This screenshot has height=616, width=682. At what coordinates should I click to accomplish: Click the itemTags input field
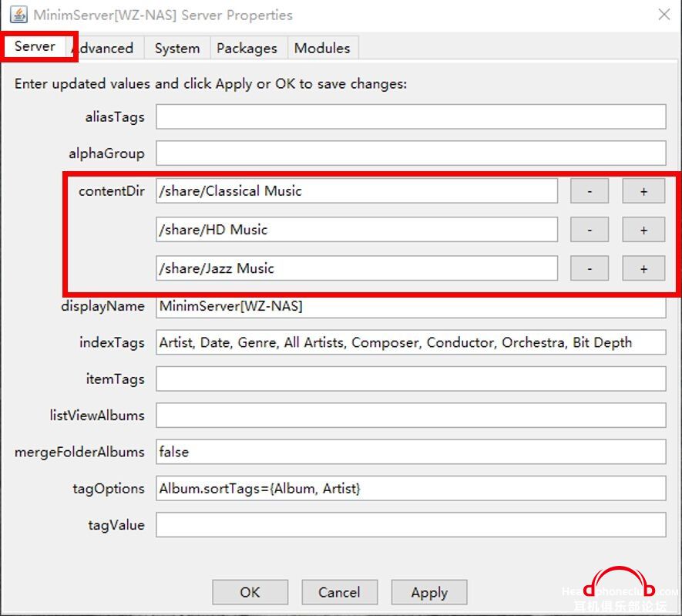411,379
